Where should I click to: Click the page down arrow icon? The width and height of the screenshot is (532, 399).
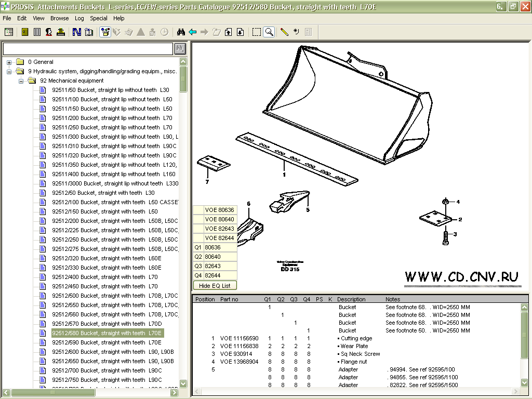pos(240,32)
